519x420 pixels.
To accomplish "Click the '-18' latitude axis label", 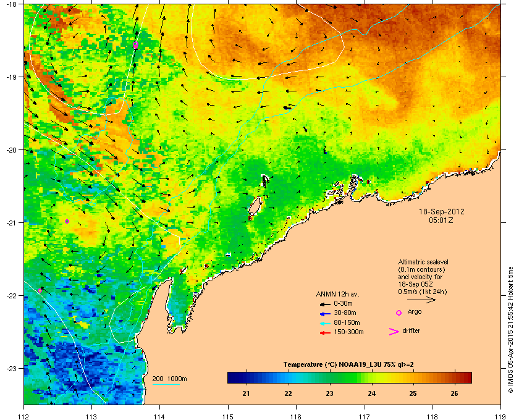I will tap(11, 4).
